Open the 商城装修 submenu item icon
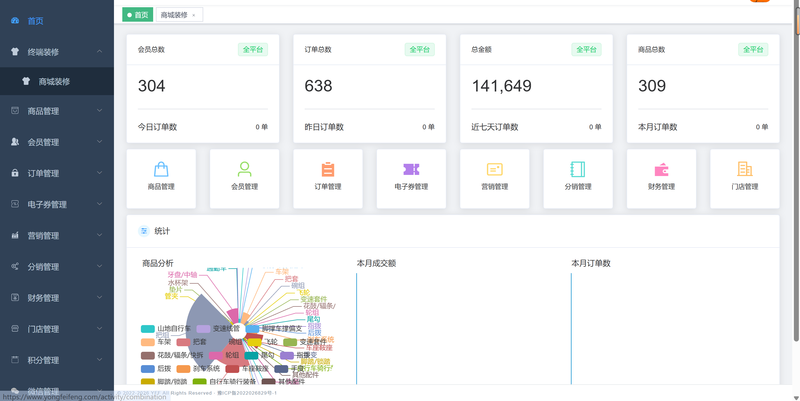The image size is (800, 401). tap(26, 82)
